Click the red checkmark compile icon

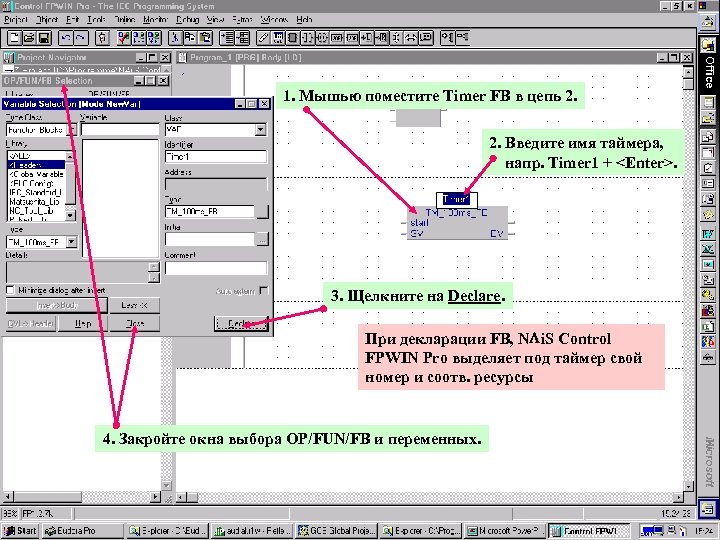(x=124, y=38)
